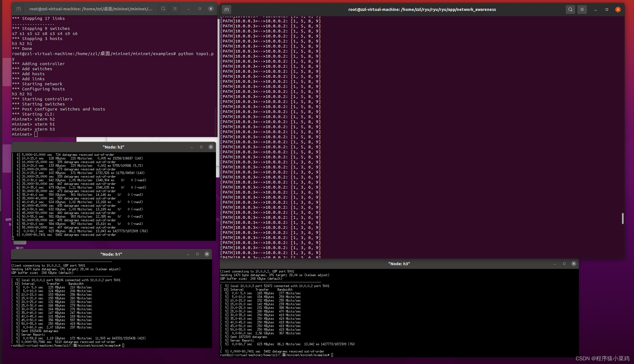
Task: Maximize the "Node: h3" xterm window
Action: point(564,264)
